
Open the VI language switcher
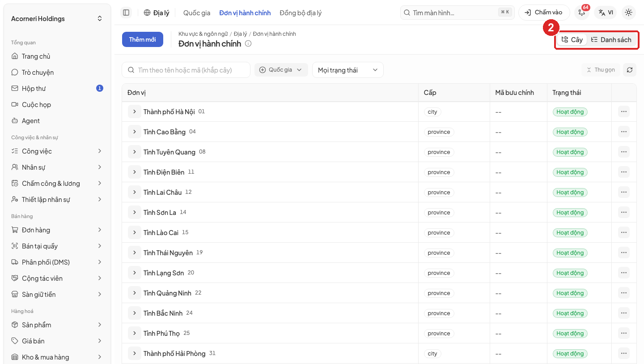605,13
